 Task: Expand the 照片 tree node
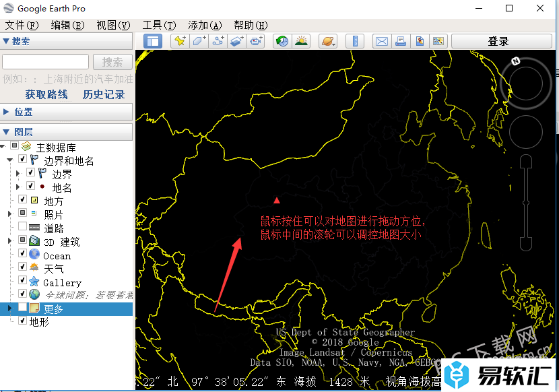tap(10, 214)
